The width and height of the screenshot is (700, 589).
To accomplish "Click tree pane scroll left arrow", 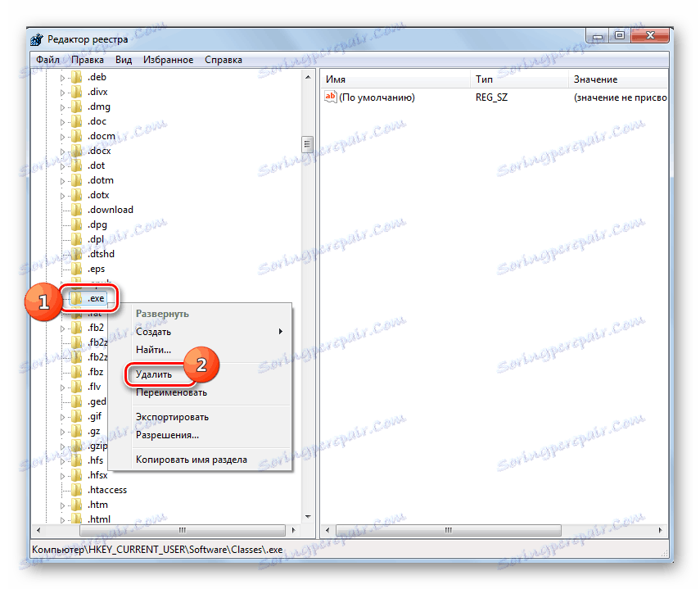I will [x=38, y=530].
